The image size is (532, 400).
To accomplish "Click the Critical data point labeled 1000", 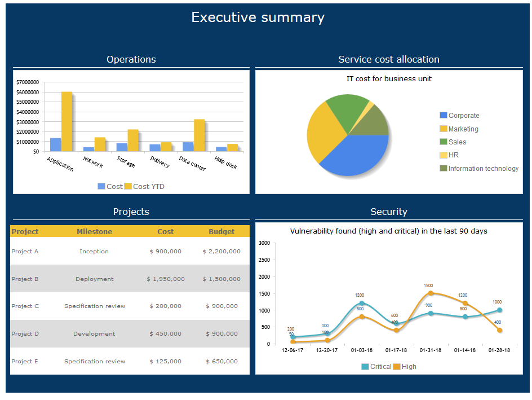I will coord(499,310).
